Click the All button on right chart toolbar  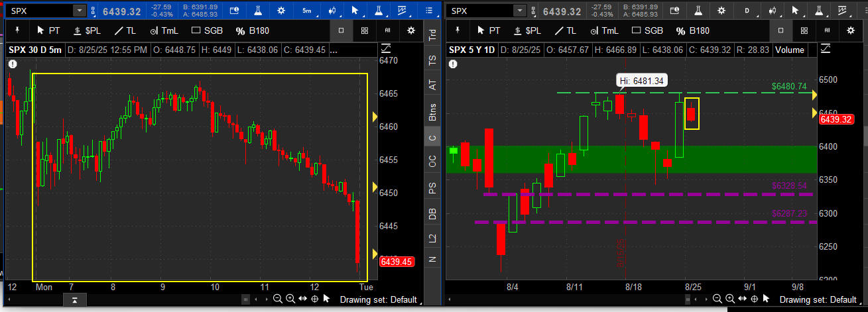click(x=828, y=30)
